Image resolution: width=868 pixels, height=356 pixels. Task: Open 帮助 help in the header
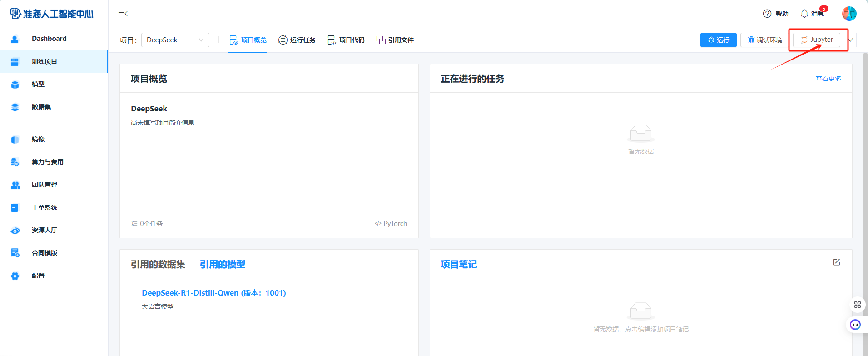click(776, 14)
